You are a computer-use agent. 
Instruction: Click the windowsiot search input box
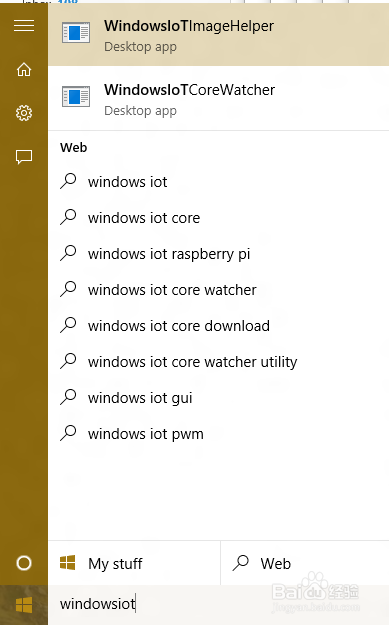(x=218, y=604)
